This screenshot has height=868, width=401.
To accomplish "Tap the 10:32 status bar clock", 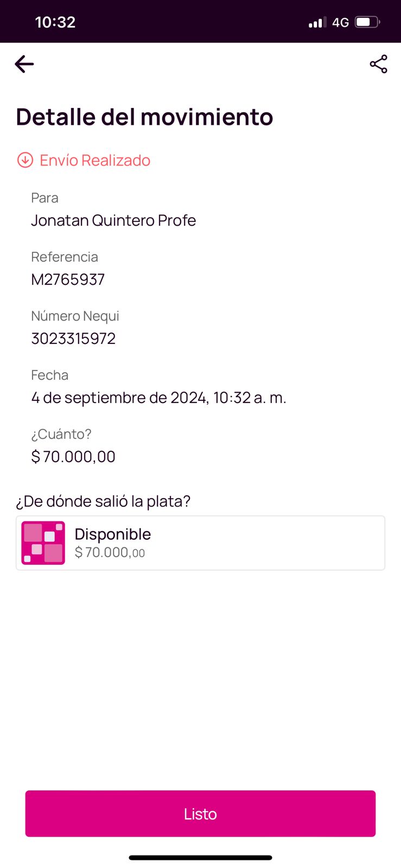I will 55,22.
